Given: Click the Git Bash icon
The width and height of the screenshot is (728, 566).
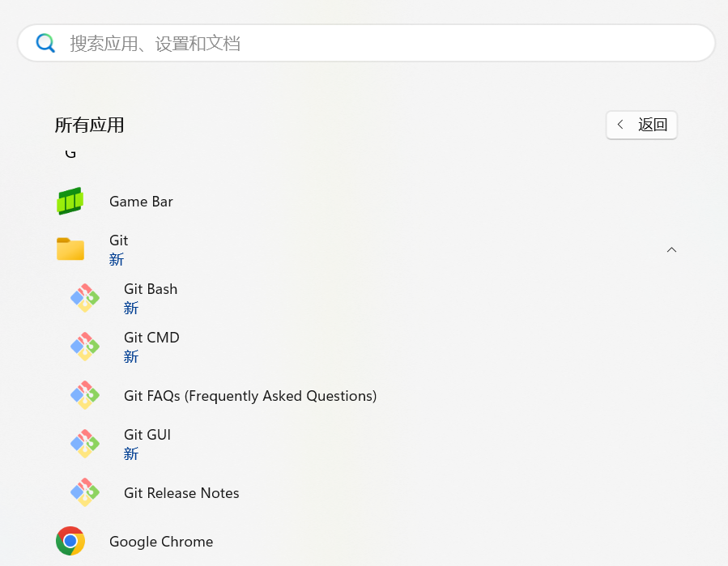Looking at the screenshot, I should [x=84, y=298].
